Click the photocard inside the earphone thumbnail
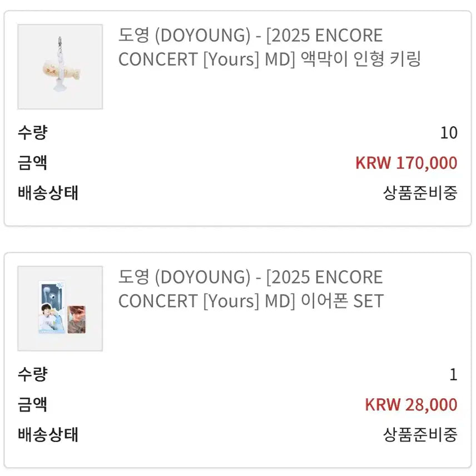The image size is (476, 476). 76,319
